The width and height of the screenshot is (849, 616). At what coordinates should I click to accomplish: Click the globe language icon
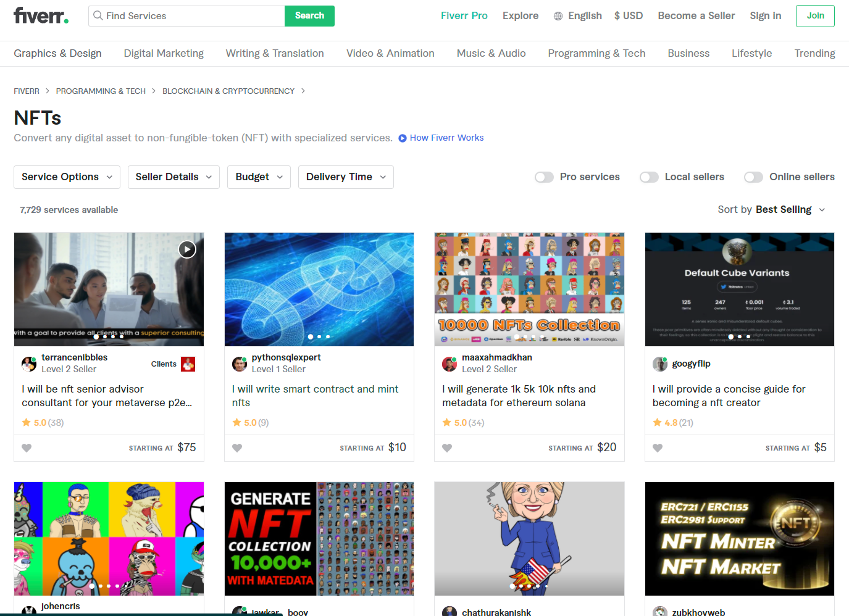558,16
